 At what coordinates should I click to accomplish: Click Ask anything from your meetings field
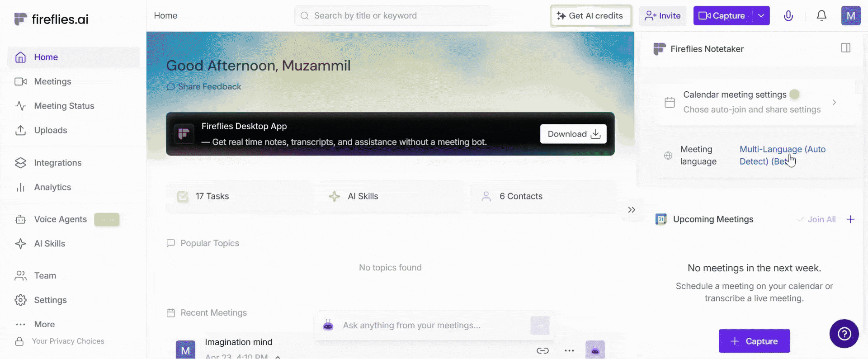[x=434, y=326]
